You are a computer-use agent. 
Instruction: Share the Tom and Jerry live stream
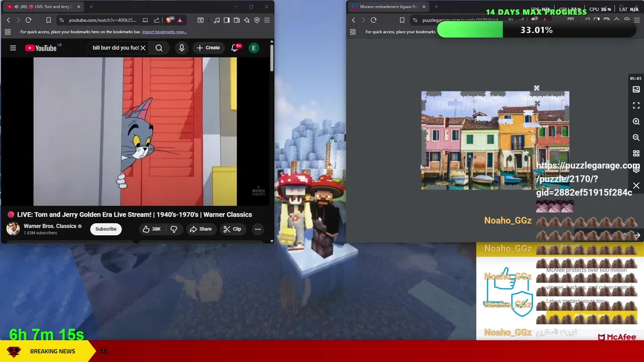(200, 229)
